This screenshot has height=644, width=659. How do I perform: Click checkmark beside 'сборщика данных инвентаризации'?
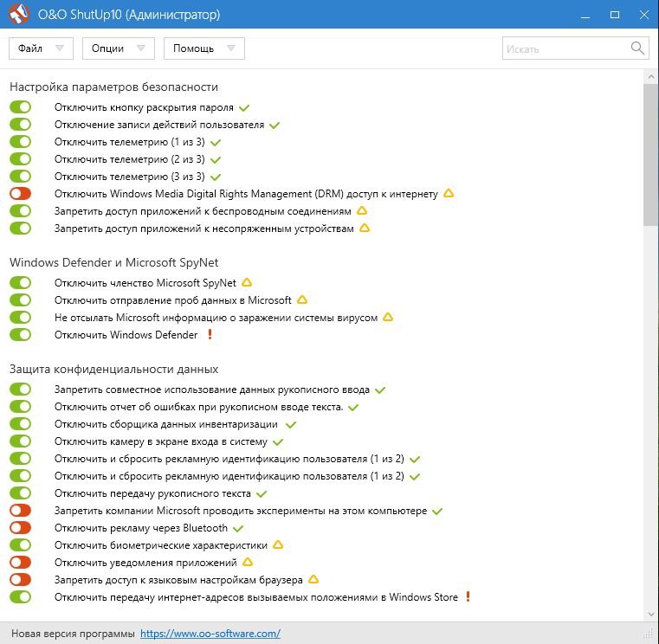[291, 425]
